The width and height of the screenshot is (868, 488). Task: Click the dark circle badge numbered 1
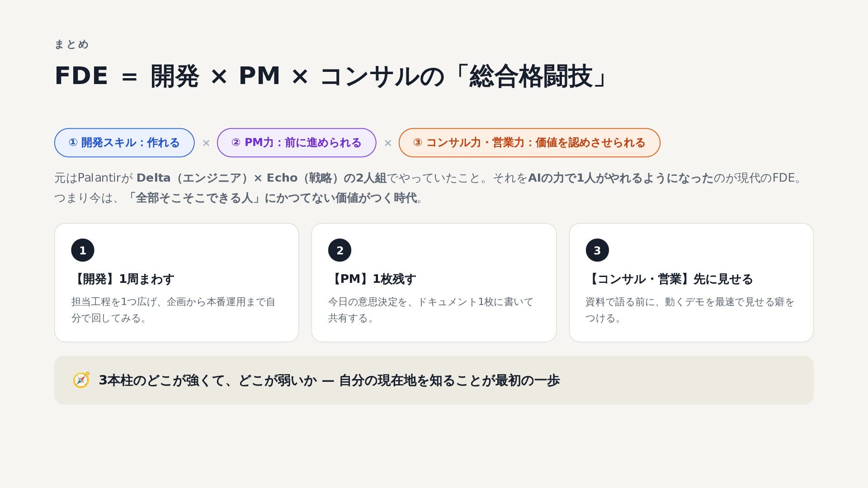(83, 250)
